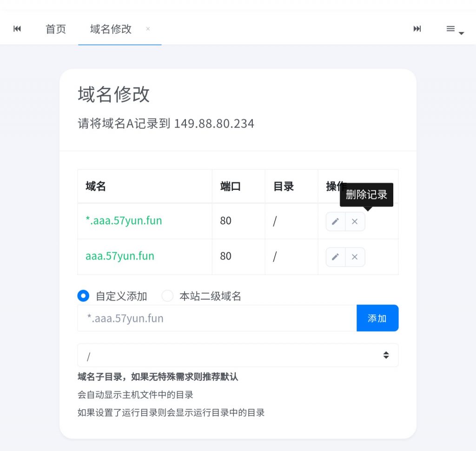The width and height of the screenshot is (476, 451).
Task: Click the pencil icon for aaa.57yun.fun
Action: [335, 257]
